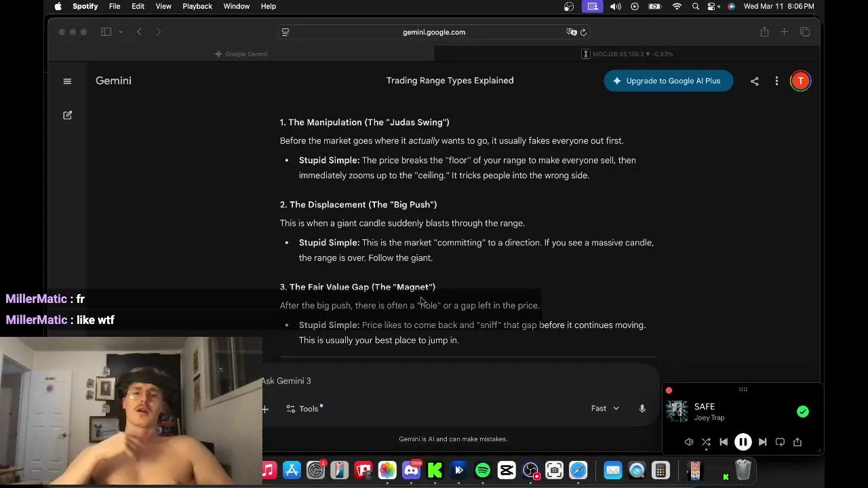Image resolution: width=868 pixels, height=488 pixels.
Task: Open the Help menu
Action: (x=269, y=6)
